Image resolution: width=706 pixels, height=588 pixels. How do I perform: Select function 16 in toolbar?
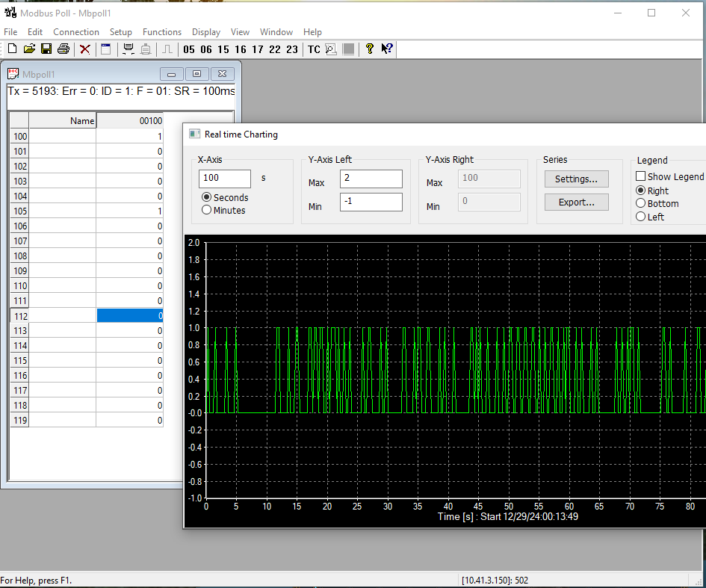[241, 49]
